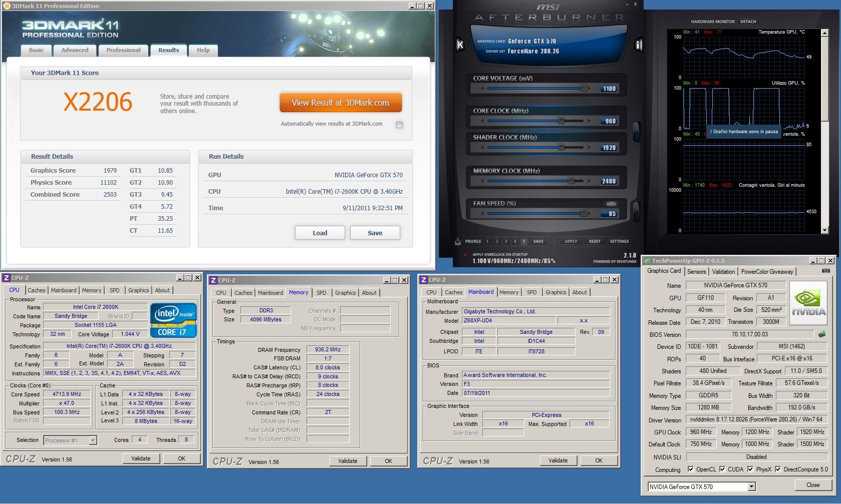Open SPD tab in Memory CPU-Z window
The image size is (841, 504).
tap(321, 293)
